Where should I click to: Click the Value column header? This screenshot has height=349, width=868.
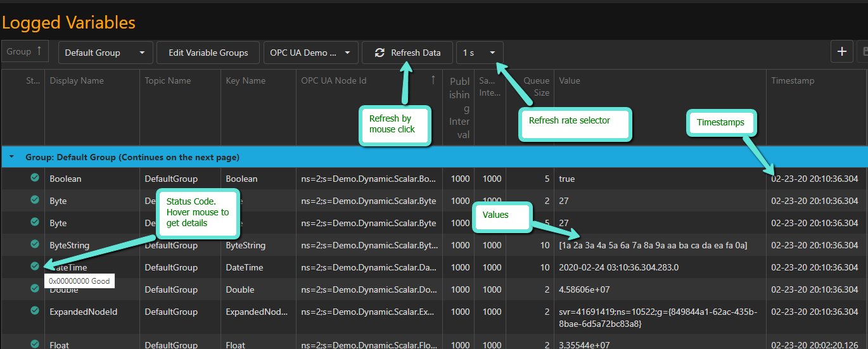tap(569, 80)
